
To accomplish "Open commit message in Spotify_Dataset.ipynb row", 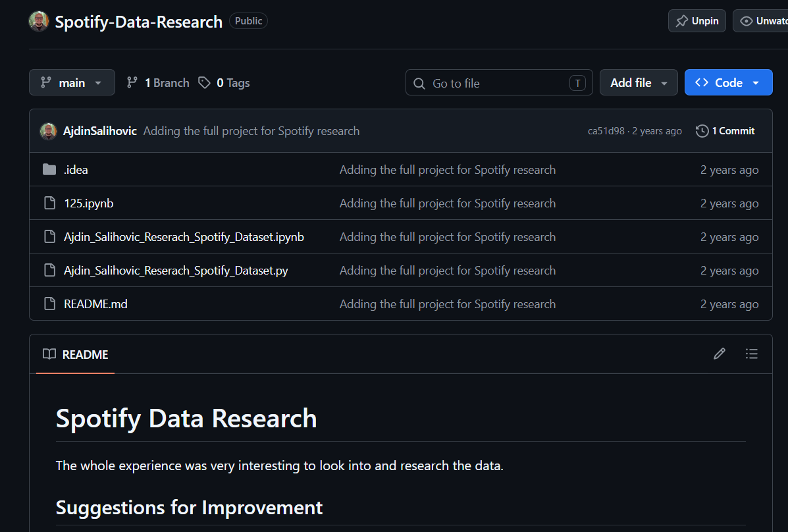I will [447, 237].
